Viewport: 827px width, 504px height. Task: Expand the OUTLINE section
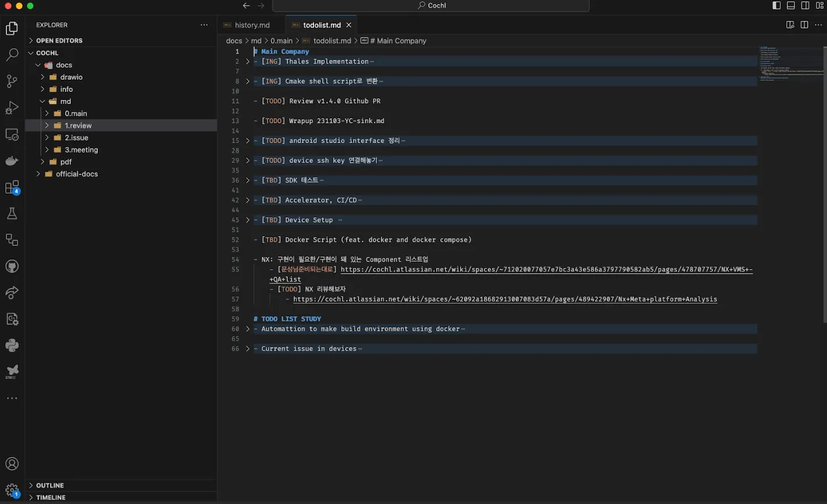[x=50, y=485]
